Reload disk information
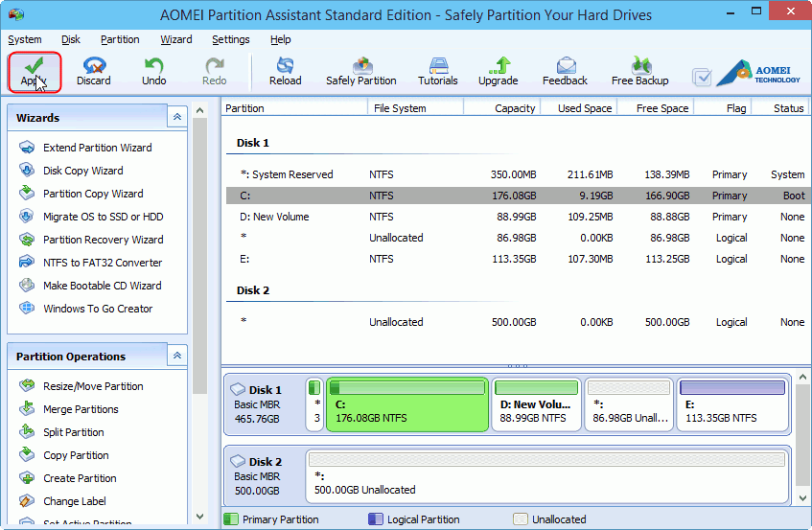The image size is (812, 530). 285,72
